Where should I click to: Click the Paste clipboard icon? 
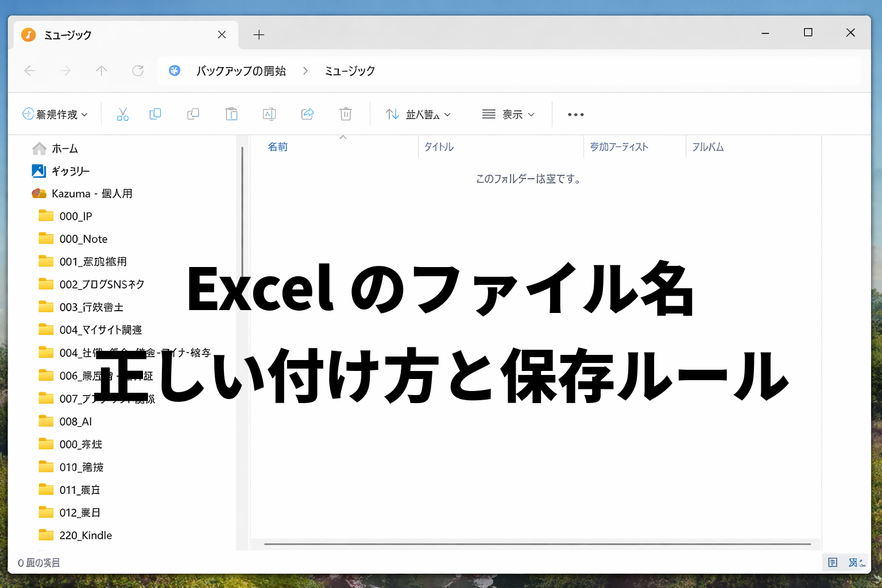point(231,114)
